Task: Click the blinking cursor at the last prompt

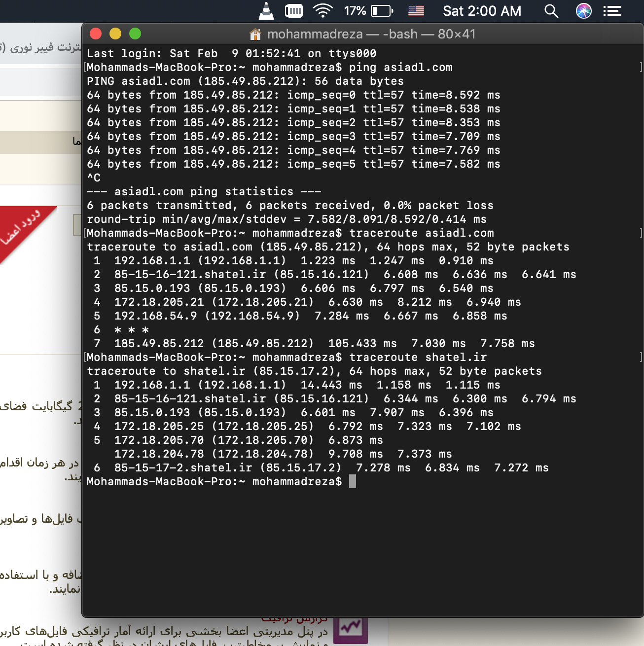Action: pyautogui.click(x=352, y=482)
